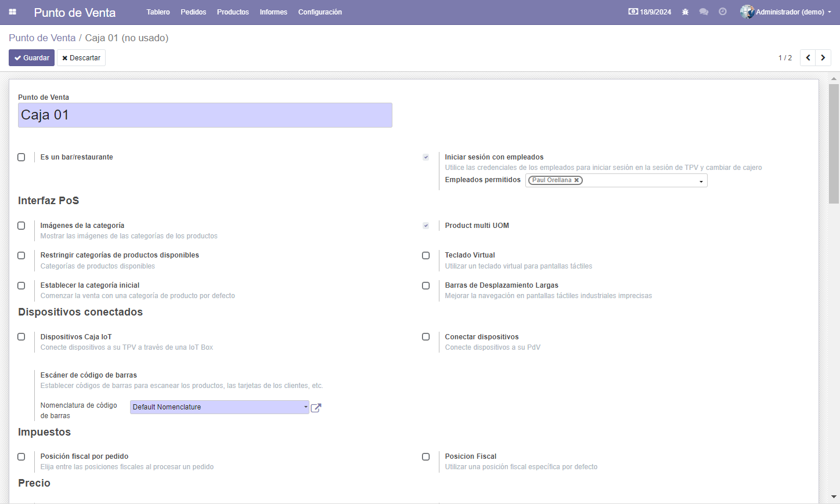840x504 pixels.
Task: Open the activities clock icon
Action: 723,12
